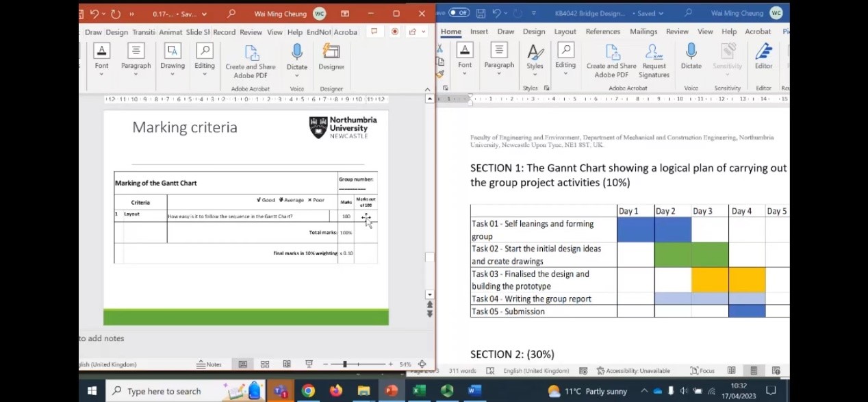Open Slide Sorter view in PowerPoint status bar
The width and height of the screenshot is (868, 402).
click(265, 364)
